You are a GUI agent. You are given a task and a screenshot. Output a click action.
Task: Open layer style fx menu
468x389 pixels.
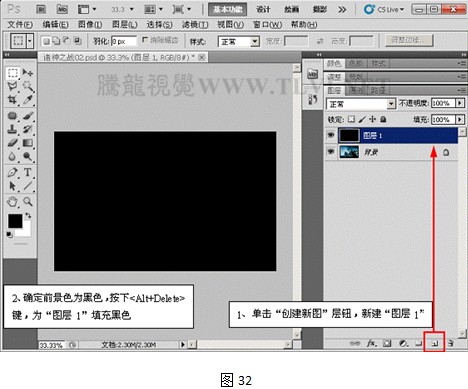click(372, 343)
